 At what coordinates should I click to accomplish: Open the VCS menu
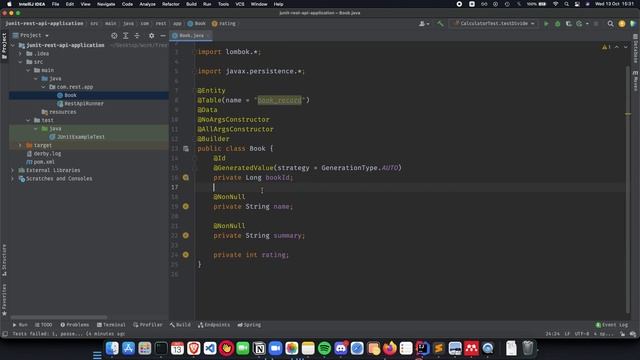(x=240, y=4)
